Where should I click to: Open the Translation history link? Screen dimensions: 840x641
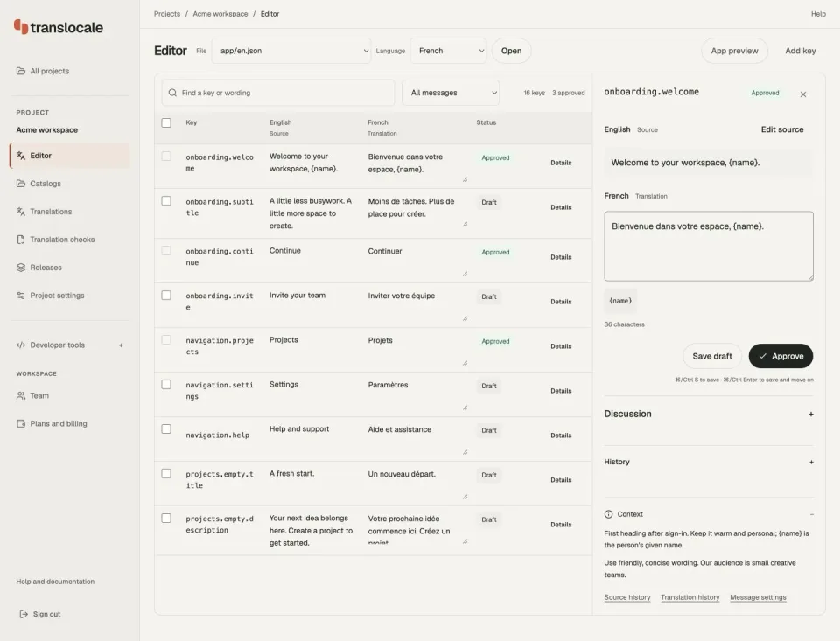pos(690,597)
